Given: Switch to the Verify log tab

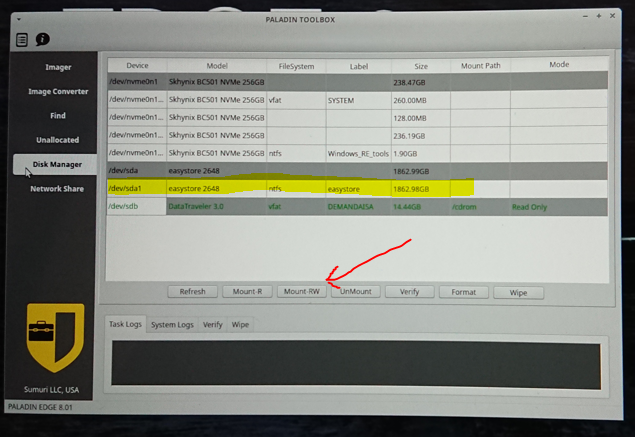Looking at the screenshot, I should [x=213, y=325].
